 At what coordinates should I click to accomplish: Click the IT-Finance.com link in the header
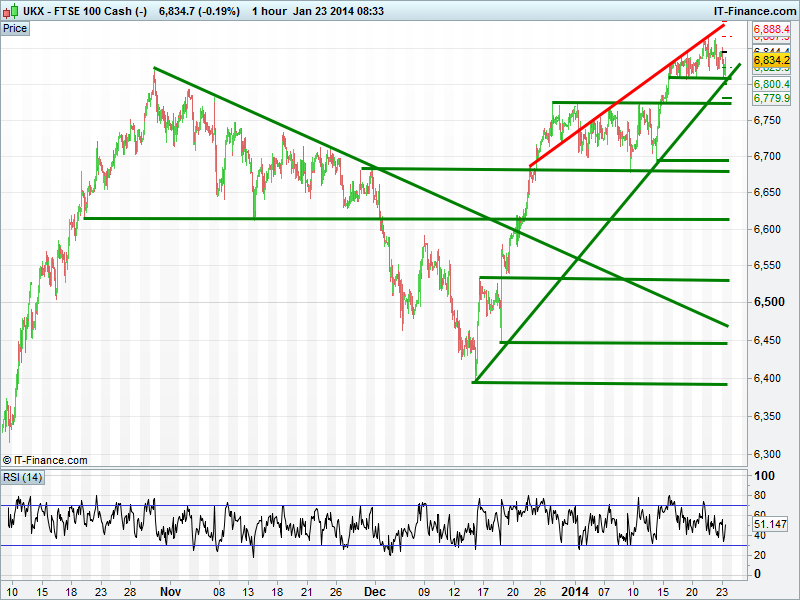click(754, 11)
